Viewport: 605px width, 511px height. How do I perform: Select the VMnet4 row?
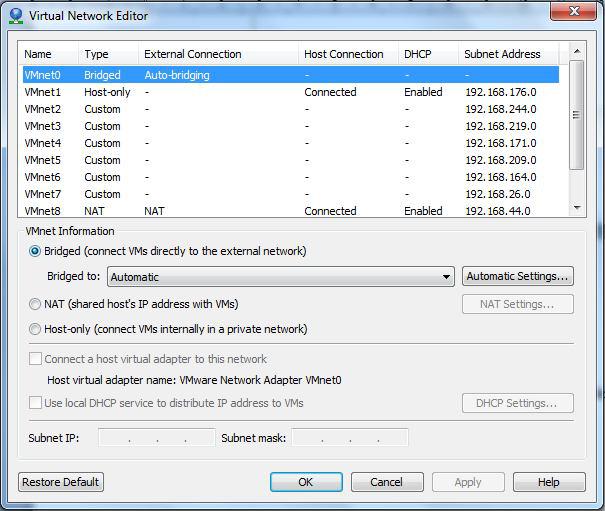291,143
